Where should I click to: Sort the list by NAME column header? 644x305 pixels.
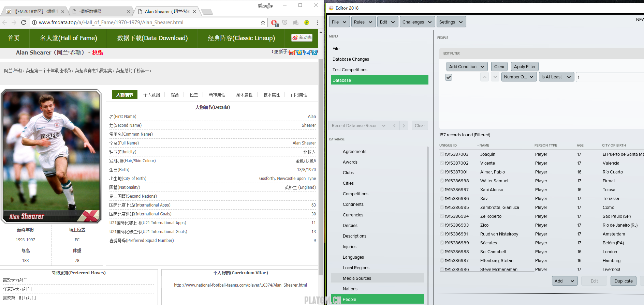[x=484, y=146]
